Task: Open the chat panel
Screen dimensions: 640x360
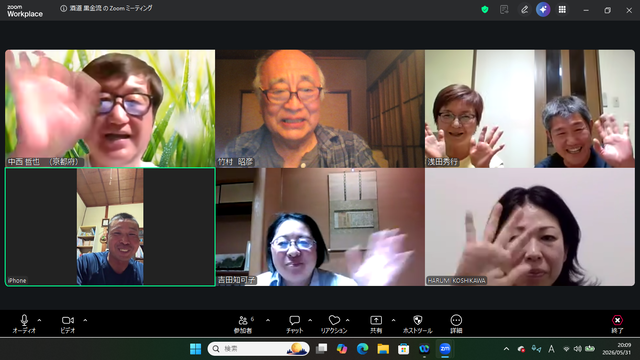Action: [295, 324]
